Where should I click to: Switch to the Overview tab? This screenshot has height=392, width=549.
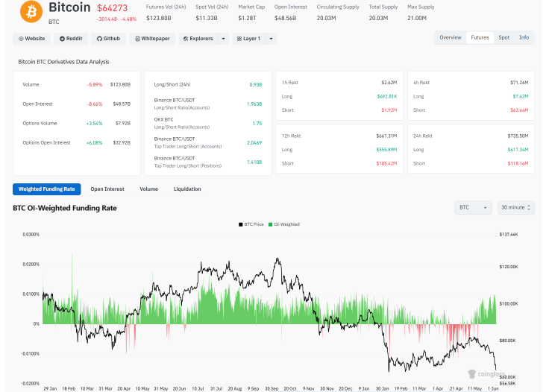451,37
